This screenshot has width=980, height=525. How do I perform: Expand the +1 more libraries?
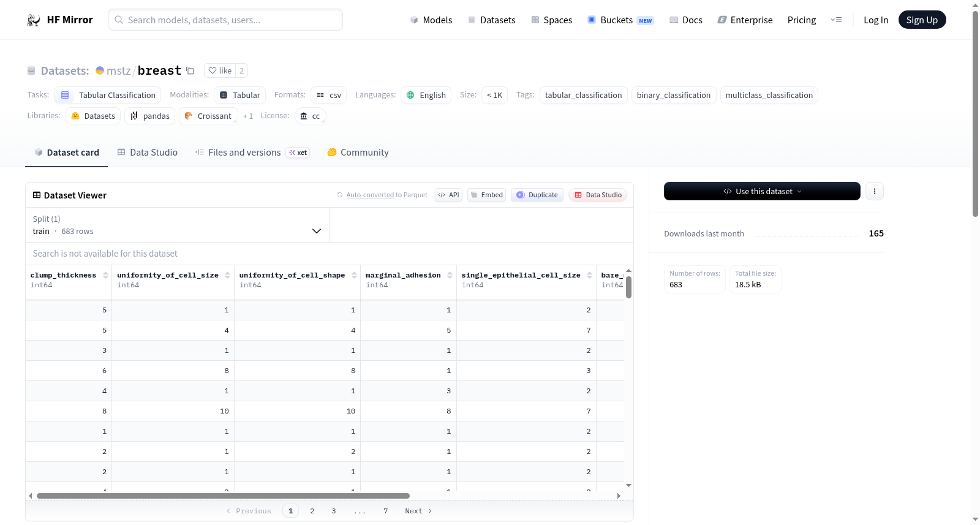click(247, 116)
